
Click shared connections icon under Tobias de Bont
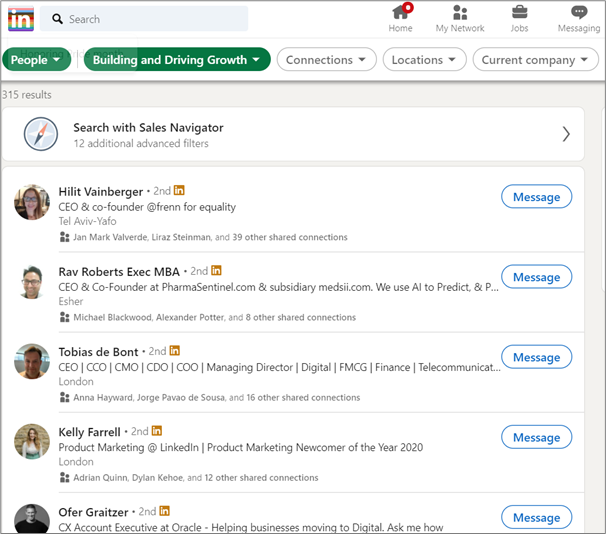[65, 397]
